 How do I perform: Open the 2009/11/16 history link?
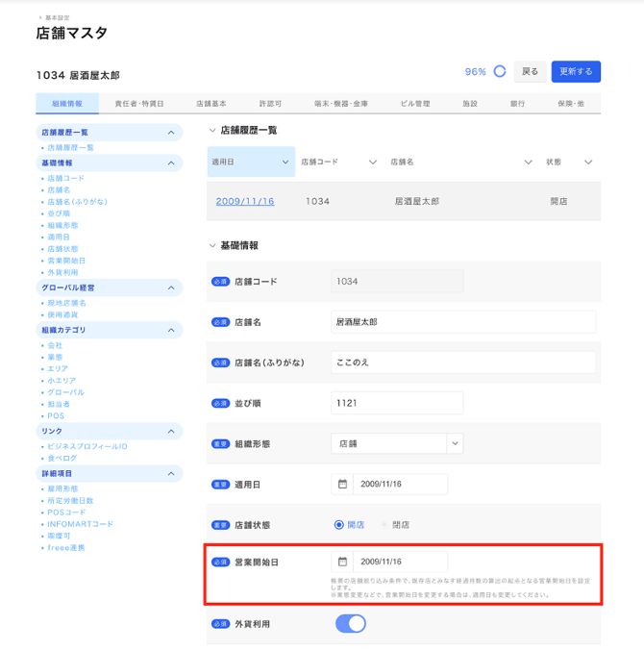point(245,202)
